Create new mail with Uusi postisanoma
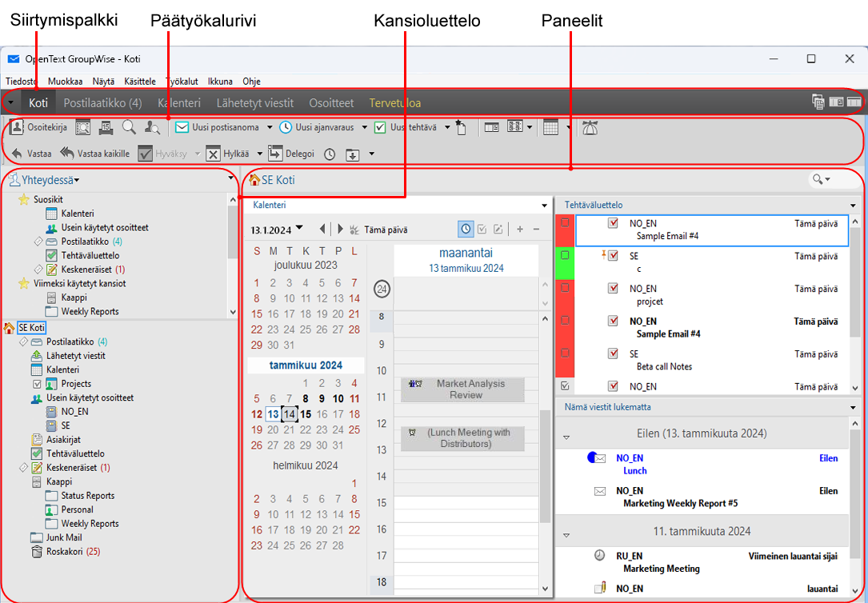868x603 pixels. 218,127
